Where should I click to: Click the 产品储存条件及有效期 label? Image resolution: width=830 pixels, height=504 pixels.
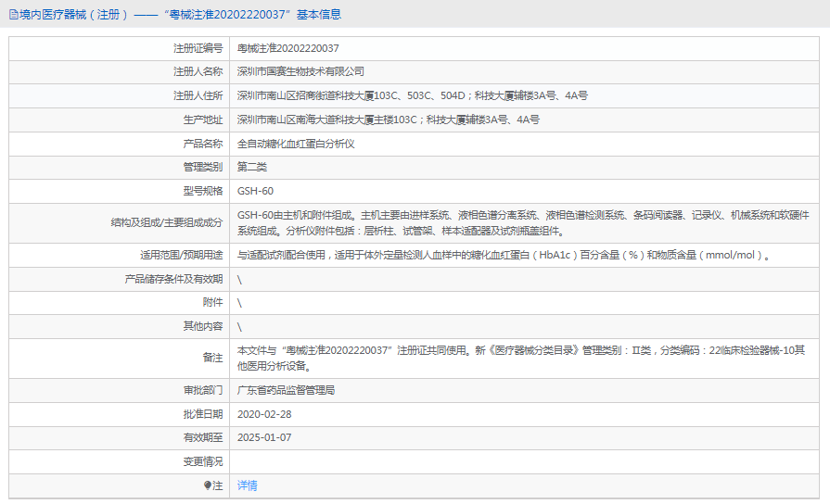(x=173, y=279)
